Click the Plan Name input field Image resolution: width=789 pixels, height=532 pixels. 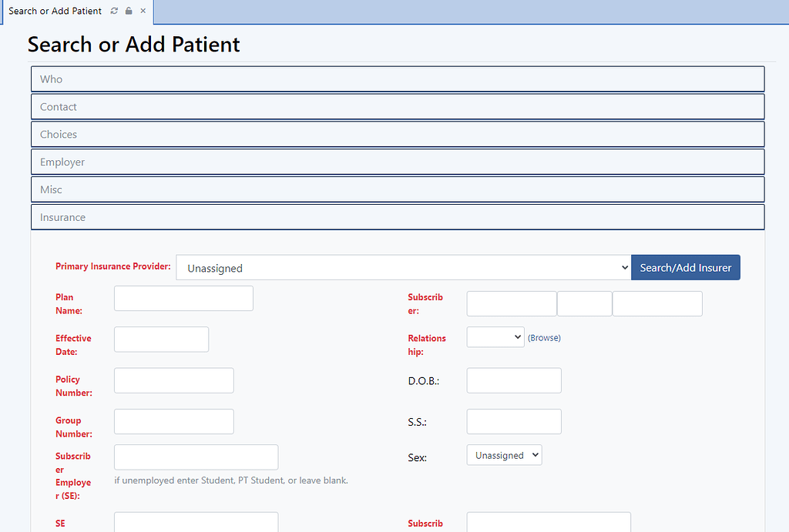[x=183, y=298]
